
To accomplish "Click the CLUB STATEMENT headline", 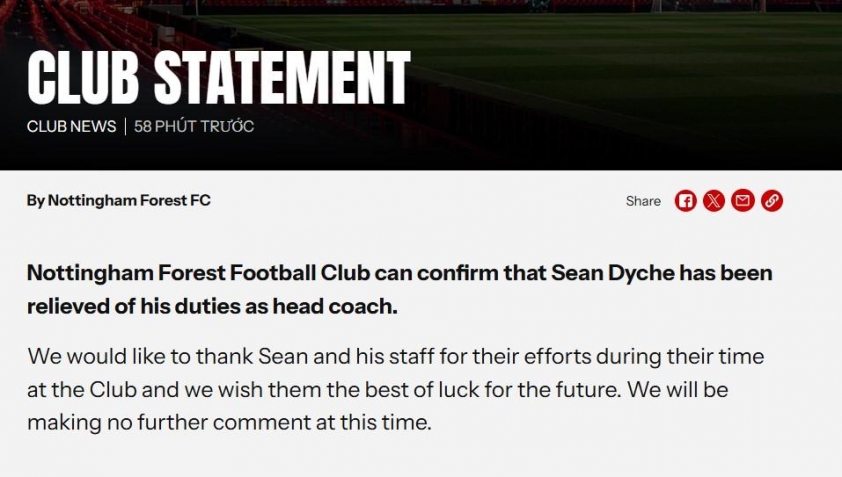I will (218, 78).
